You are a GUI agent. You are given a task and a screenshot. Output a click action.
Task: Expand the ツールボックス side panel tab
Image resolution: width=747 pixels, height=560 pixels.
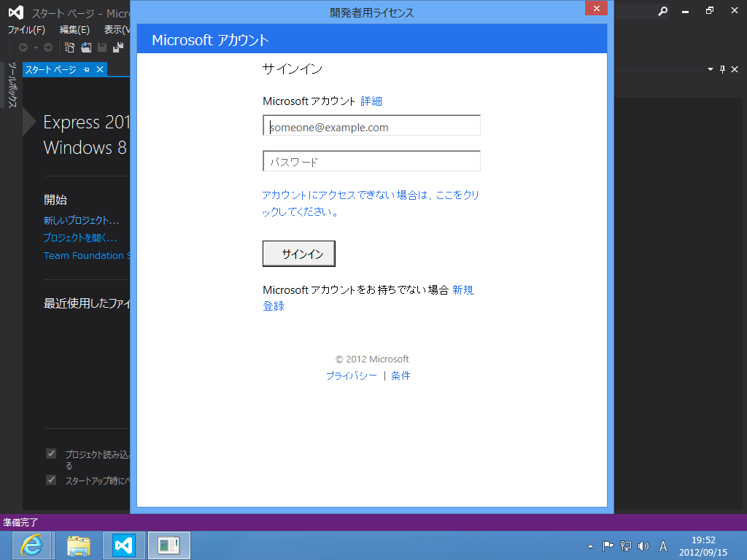(x=12, y=85)
